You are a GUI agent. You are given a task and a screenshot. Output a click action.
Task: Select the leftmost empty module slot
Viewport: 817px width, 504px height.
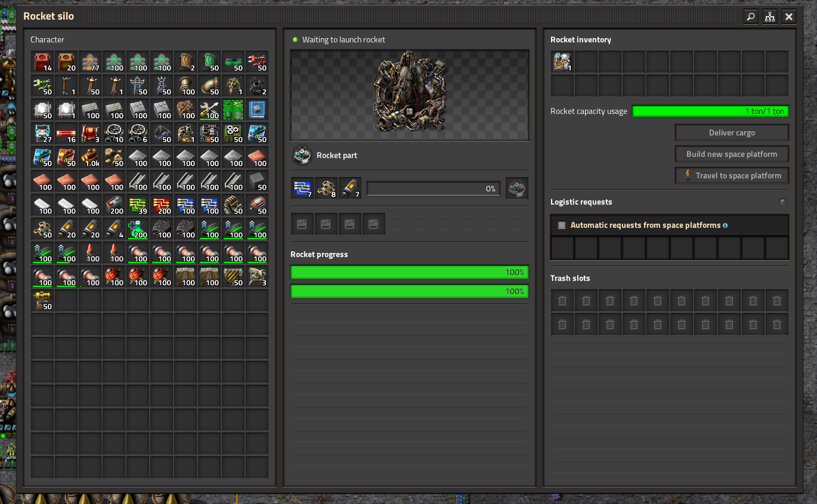point(302,224)
